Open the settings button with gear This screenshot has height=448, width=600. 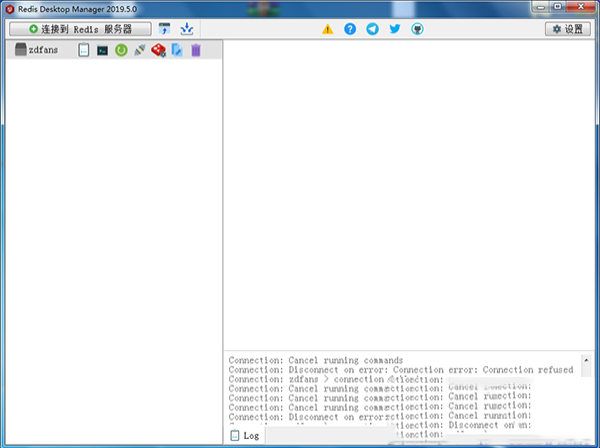(x=568, y=29)
